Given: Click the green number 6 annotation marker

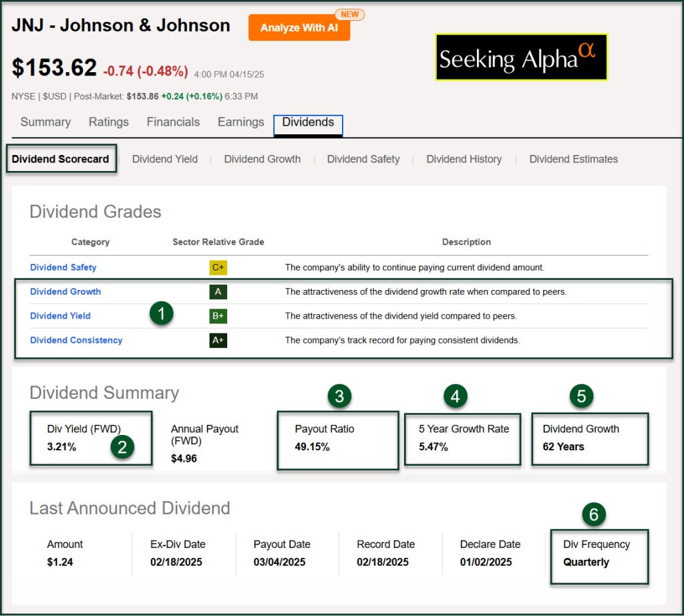Looking at the screenshot, I should [593, 514].
